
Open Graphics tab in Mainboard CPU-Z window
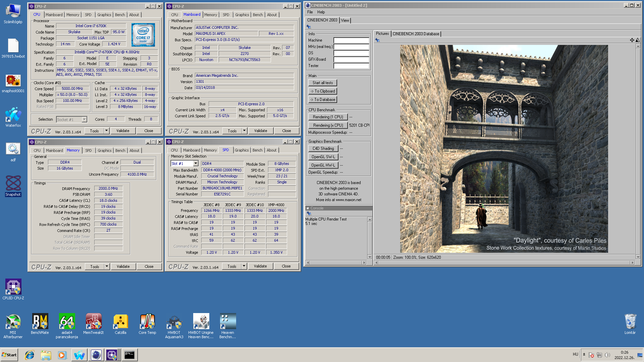(242, 15)
